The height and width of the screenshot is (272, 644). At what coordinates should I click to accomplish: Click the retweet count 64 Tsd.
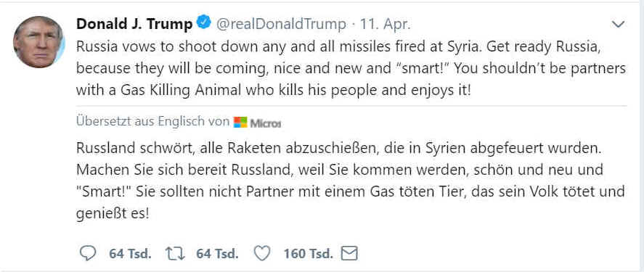(217, 254)
